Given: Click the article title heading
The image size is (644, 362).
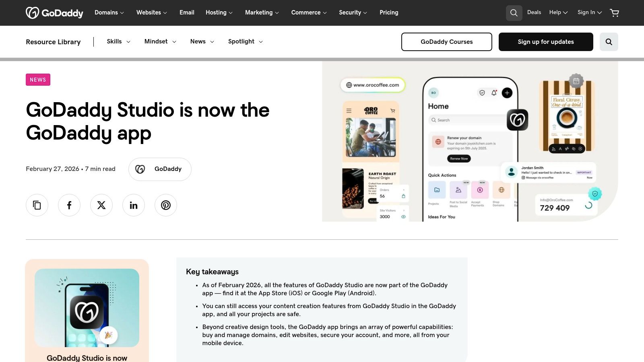Looking at the screenshot, I should (148, 121).
